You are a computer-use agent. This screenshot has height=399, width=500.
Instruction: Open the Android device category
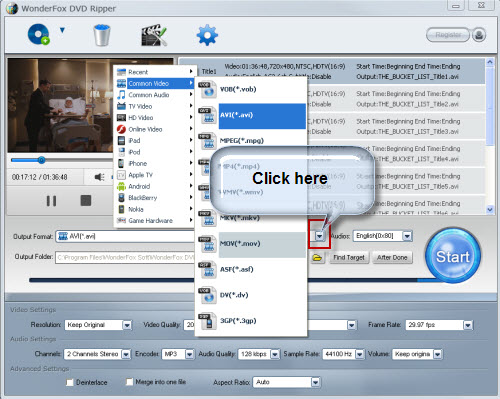tap(155, 186)
